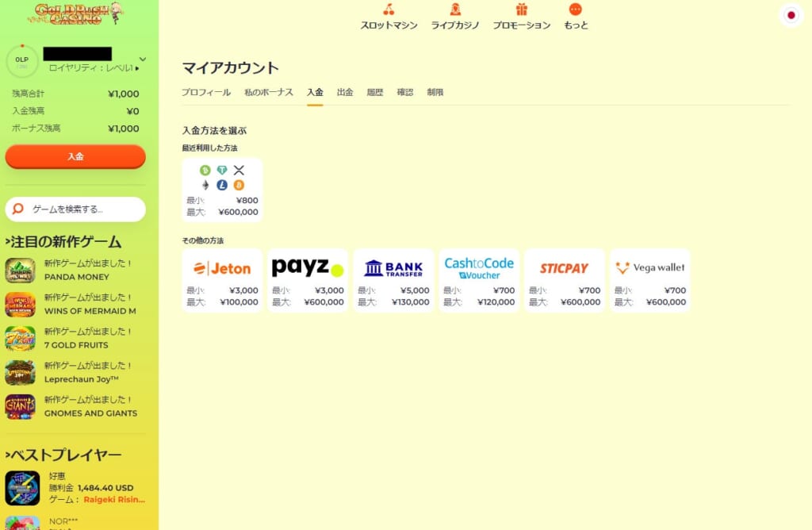Click the orange '入金' deposit button

click(x=75, y=156)
